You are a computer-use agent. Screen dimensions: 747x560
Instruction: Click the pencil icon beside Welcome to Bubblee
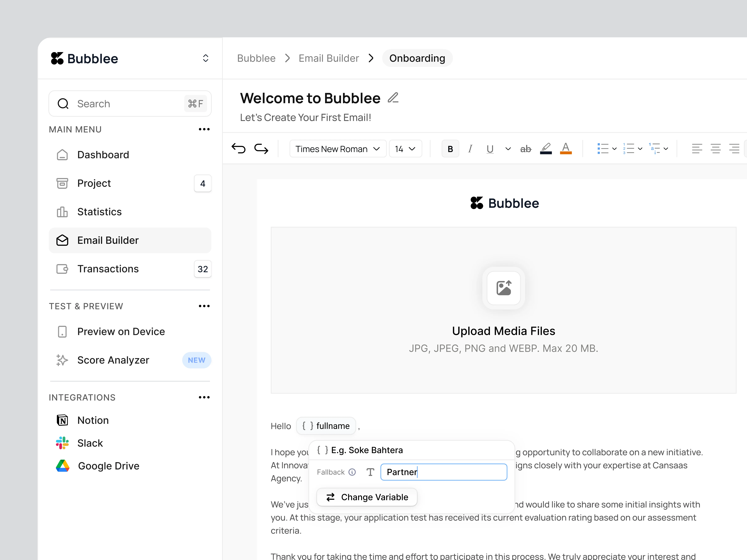click(393, 98)
